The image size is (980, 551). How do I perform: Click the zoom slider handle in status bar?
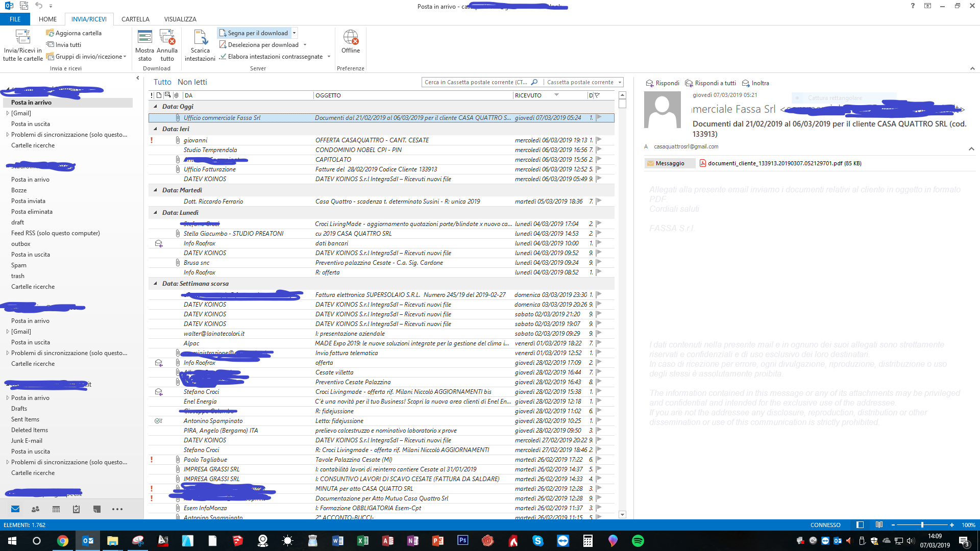(922, 525)
